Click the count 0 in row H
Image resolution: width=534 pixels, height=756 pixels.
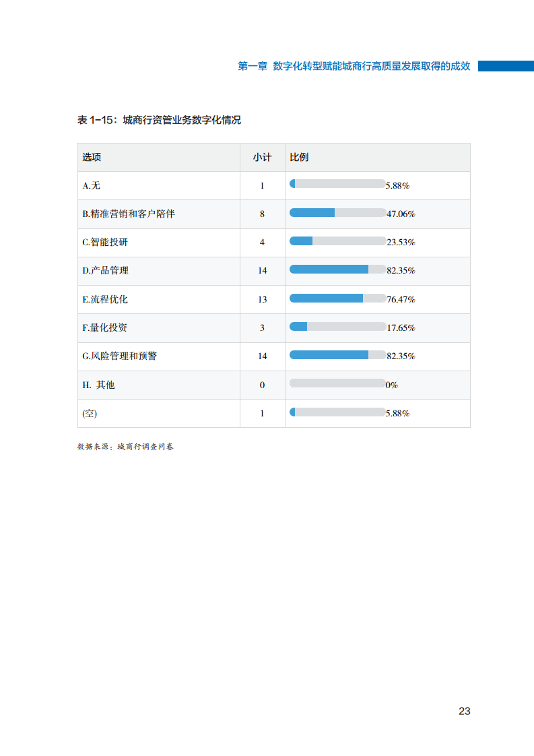click(262, 385)
